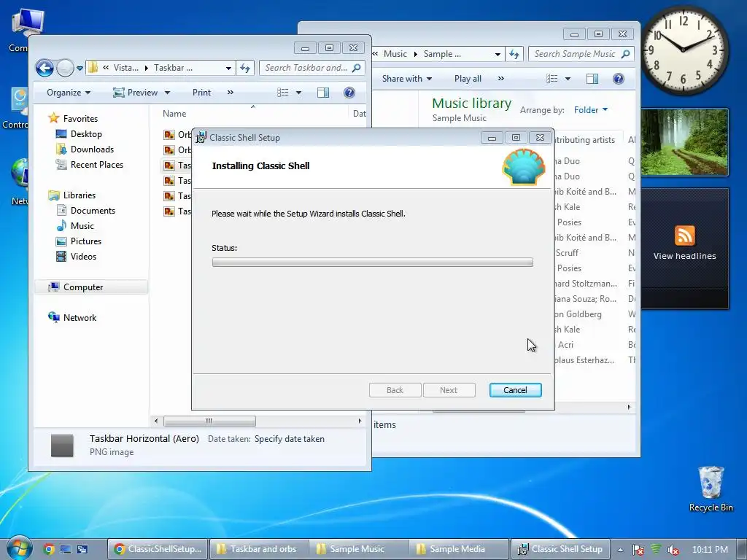Open the Windows Start orb
This screenshot has height=560, width=747.
click(18, 548)
